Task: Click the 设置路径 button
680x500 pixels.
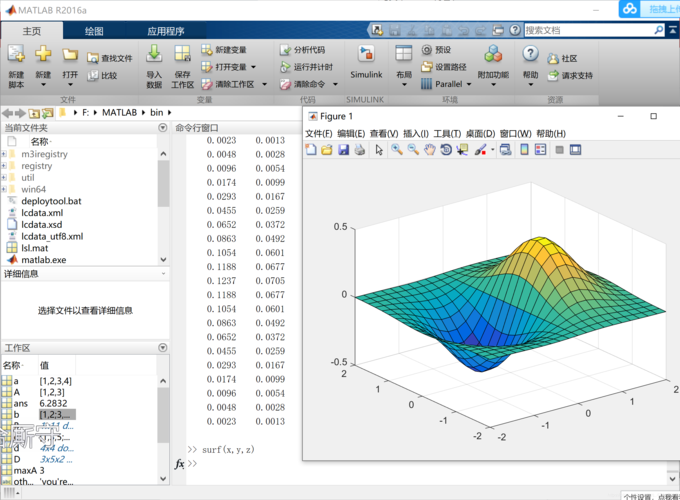Action: (x=449, y=67)
